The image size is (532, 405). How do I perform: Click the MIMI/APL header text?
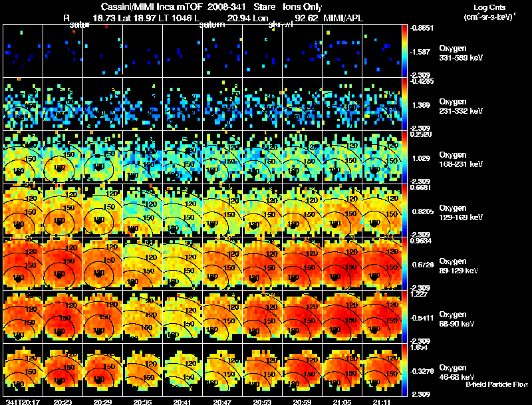point(343,18)
